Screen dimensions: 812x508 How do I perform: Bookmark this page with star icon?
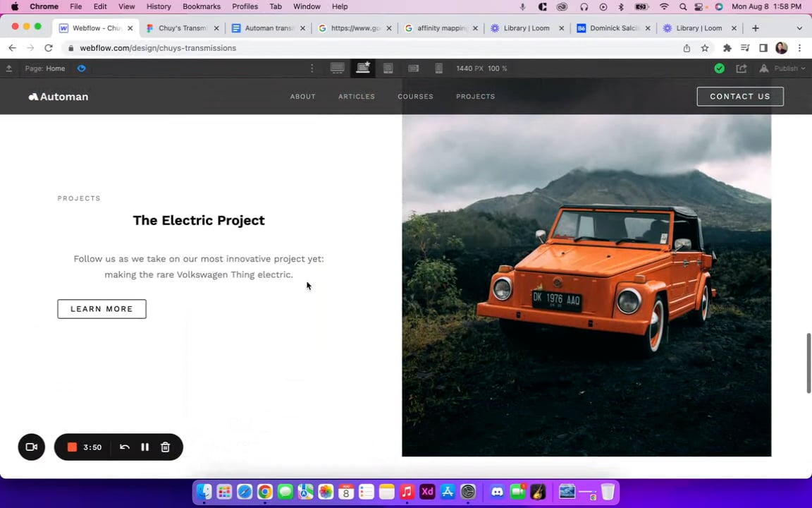(705, 48)
